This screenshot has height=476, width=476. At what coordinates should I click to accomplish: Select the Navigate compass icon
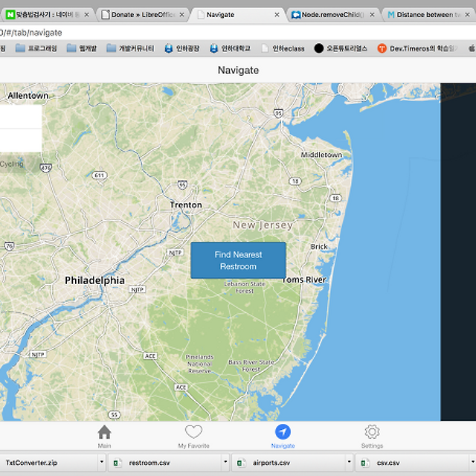click(283, 433)
